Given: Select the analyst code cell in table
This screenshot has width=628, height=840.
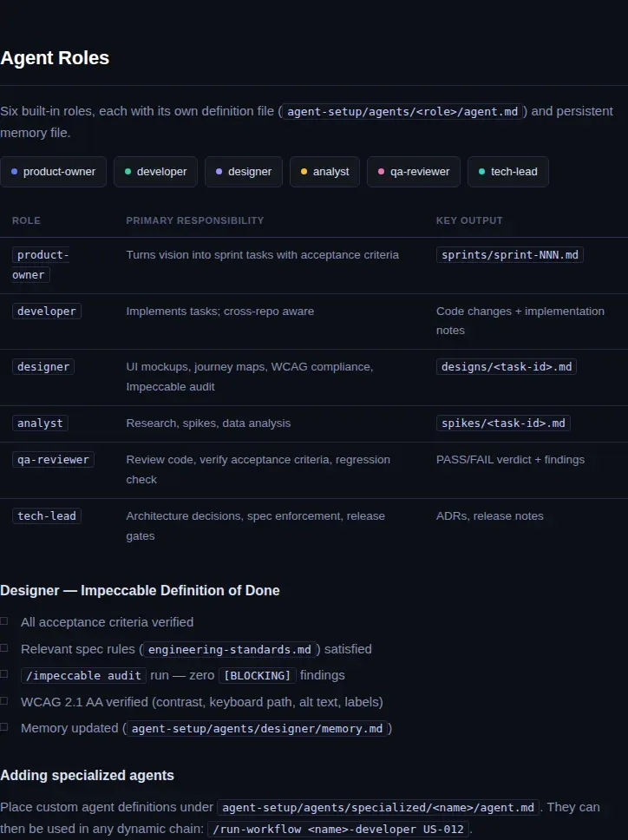Looking at the screenshot, I should pos(40,423).
